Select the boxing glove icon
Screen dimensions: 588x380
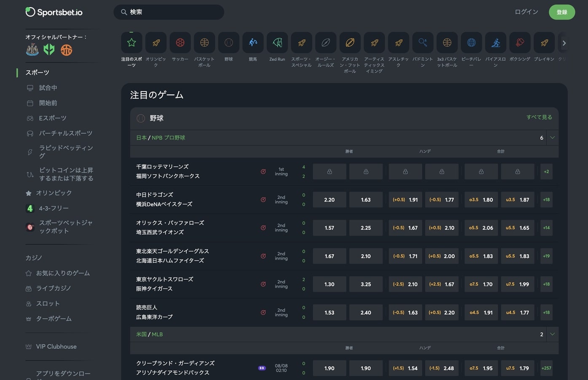click(x=520, y=43)
